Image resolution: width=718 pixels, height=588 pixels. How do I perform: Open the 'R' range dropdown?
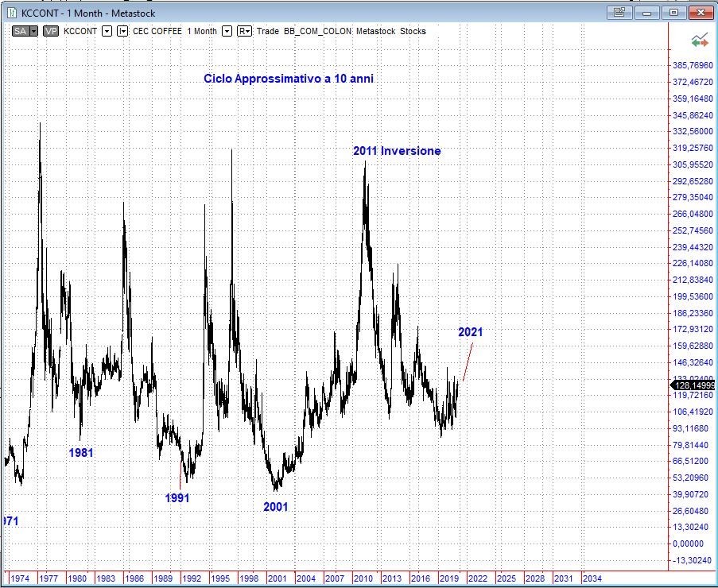[x=245, y=31]
